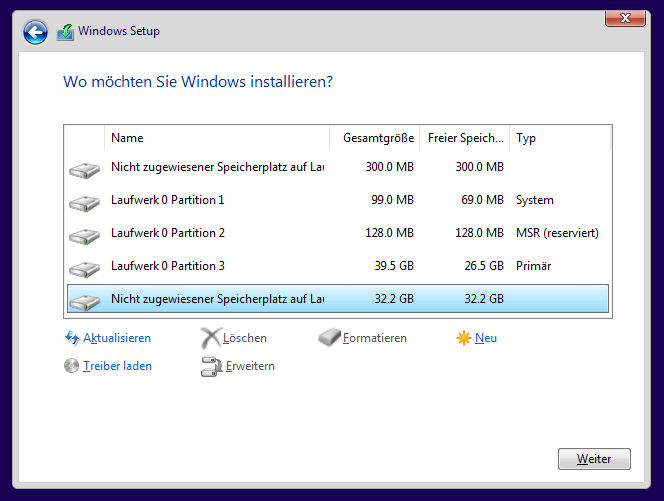Click the Windows Setup title icon
664x501 pixels.
[x=65, y=32]
